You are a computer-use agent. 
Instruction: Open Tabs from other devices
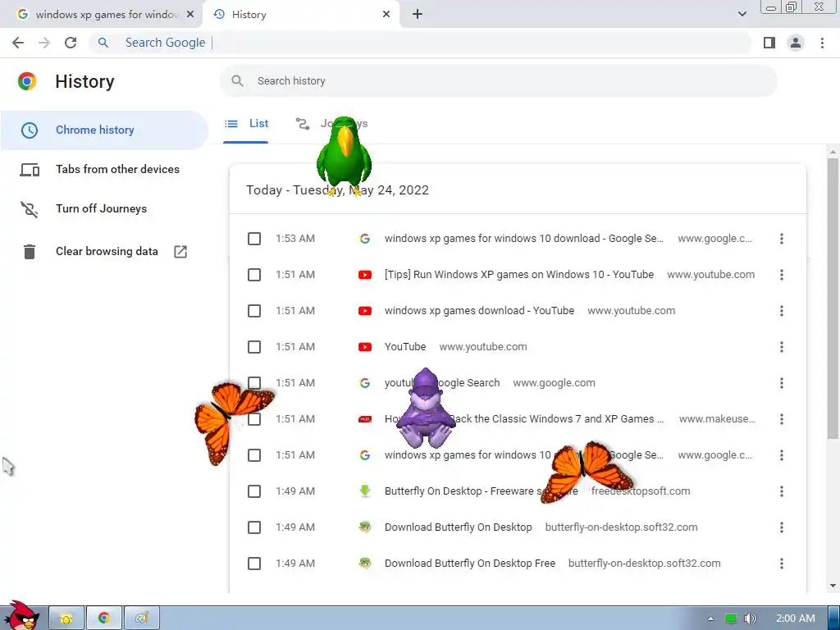point(104,169)
